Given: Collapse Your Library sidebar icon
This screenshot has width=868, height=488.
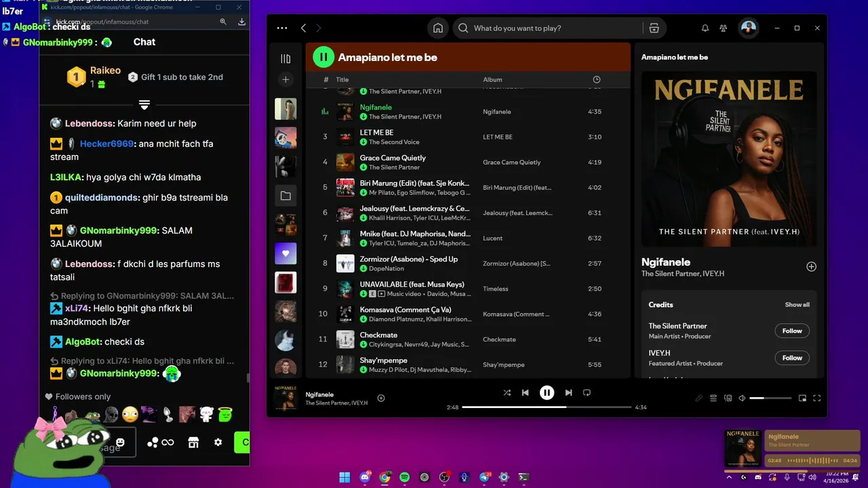Looking at the screenshot, I should pos(285,59).
